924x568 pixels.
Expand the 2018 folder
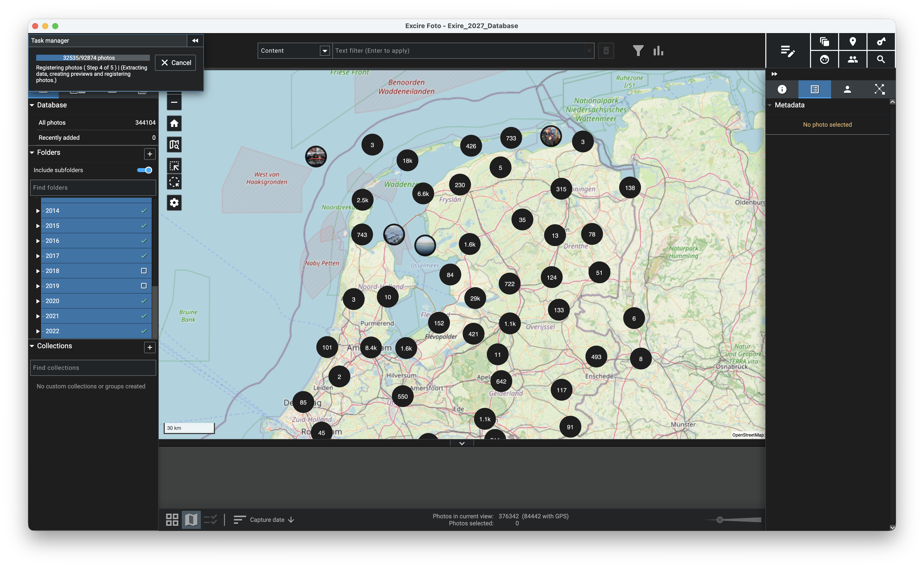coord(38,271)
